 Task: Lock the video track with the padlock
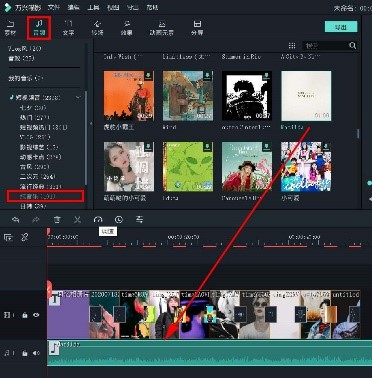25,315
